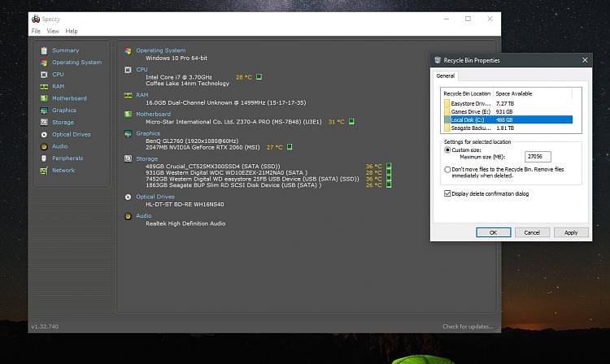The width and height of the screenshot is (610, 364).
Task: Click the Operating System icon in summary pane
Action: [x=128, y=50]
